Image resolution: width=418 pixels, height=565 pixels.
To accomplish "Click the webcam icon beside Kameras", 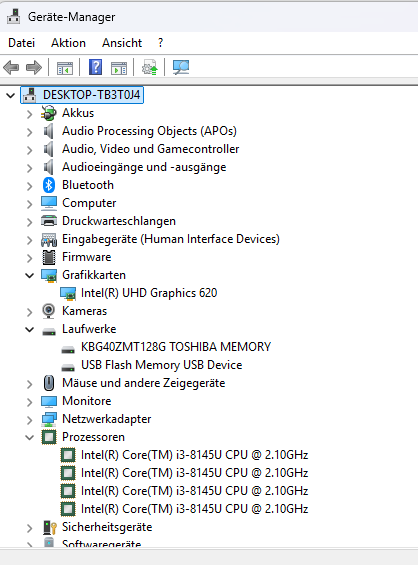I will pyautogui.click(x=49, y=311).
